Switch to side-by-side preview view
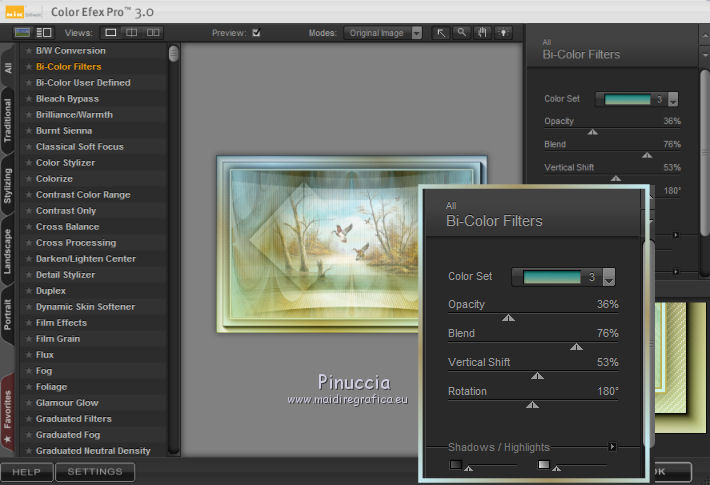 [x=153, y=32]
